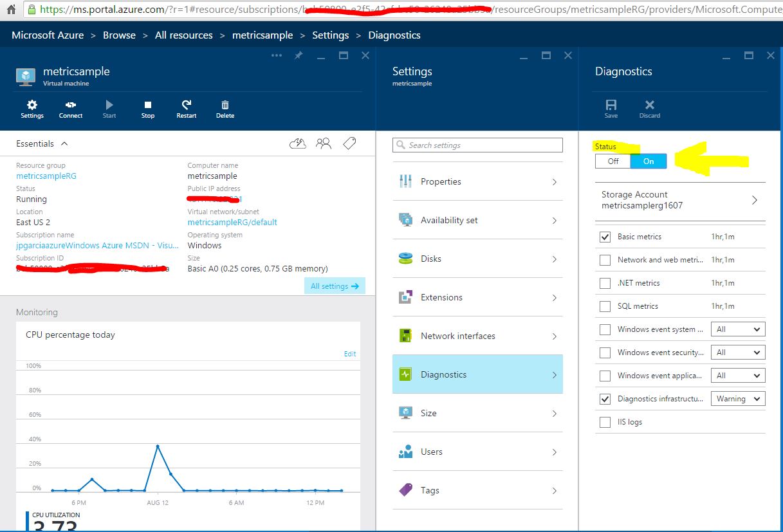This screenshot has height=532, width=783.
Task: Pin the metricsample blade
Action: [x=299, y=56]
